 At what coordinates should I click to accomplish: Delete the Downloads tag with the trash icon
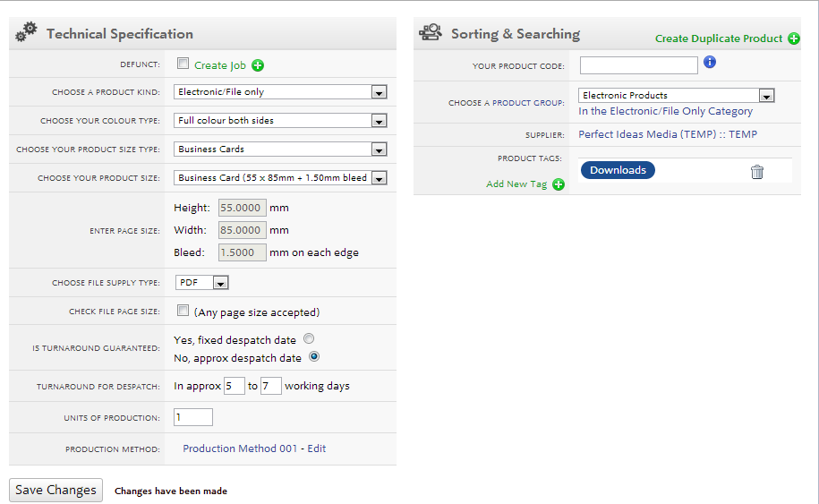[x=757, y=171]
